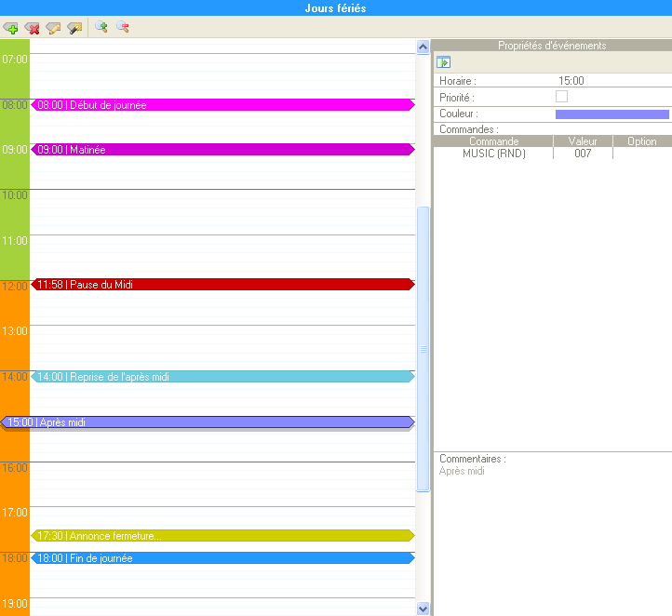Click the 13:00 hour label
The height and width of the screenshot is (616, 672).
pyautogui.click(x=15, y=331)
